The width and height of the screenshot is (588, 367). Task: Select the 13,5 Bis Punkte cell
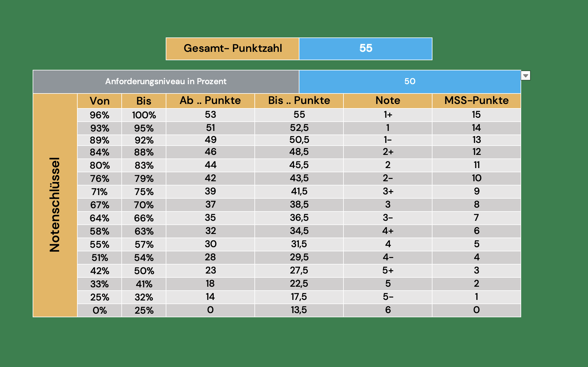299,310
